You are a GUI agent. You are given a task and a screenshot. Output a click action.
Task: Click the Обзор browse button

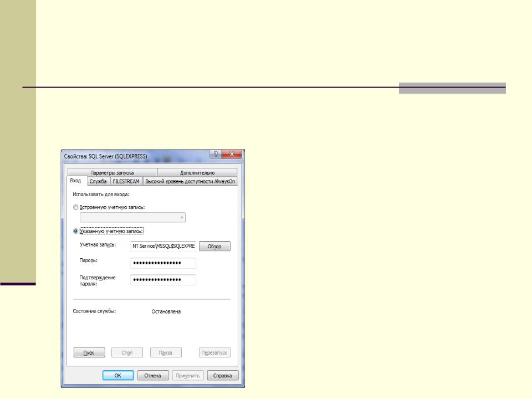(214, 246)
